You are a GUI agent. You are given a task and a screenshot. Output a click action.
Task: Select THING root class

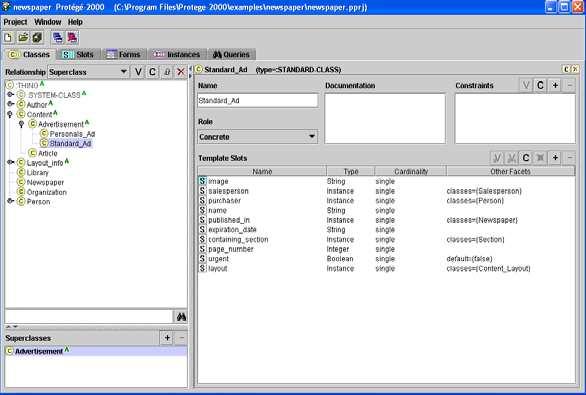point(28,86)
